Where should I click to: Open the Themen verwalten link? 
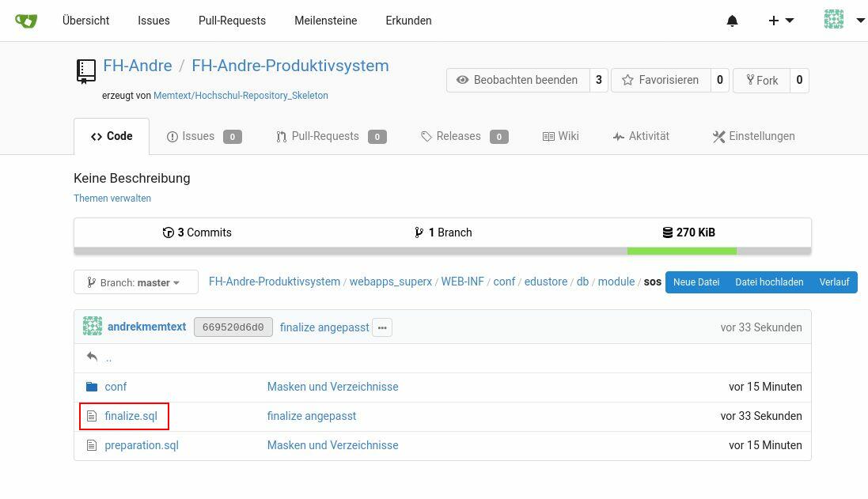point(112,198)
